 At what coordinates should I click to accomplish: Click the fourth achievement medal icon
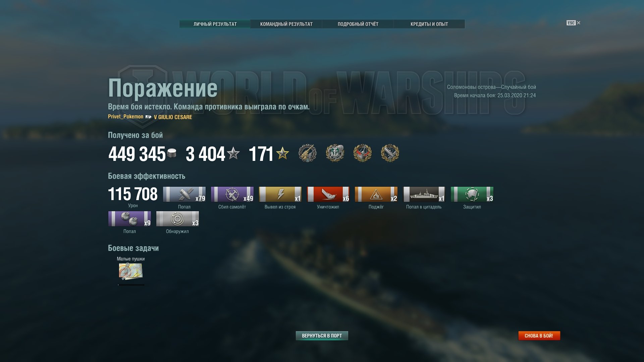pos(390,153)
